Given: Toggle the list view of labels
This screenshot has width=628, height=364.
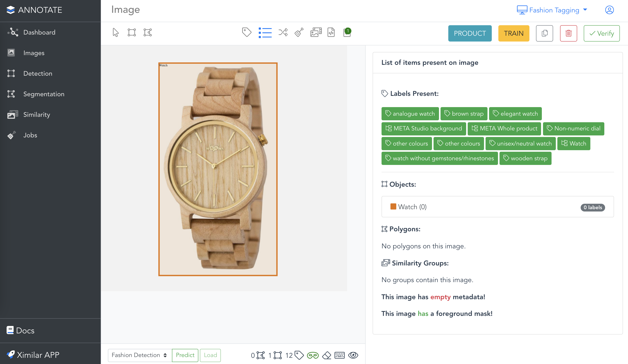Looking at the screenshot, I should [265, 32].
